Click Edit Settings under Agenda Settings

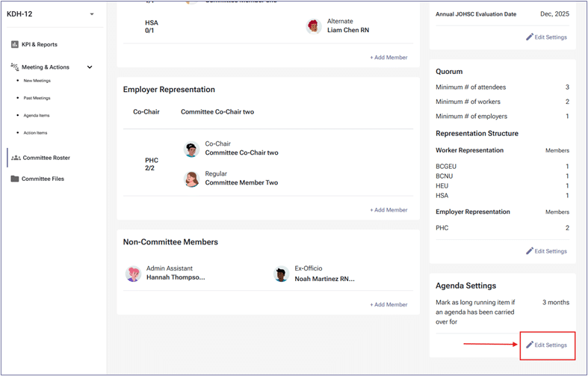tap(546, 345)
